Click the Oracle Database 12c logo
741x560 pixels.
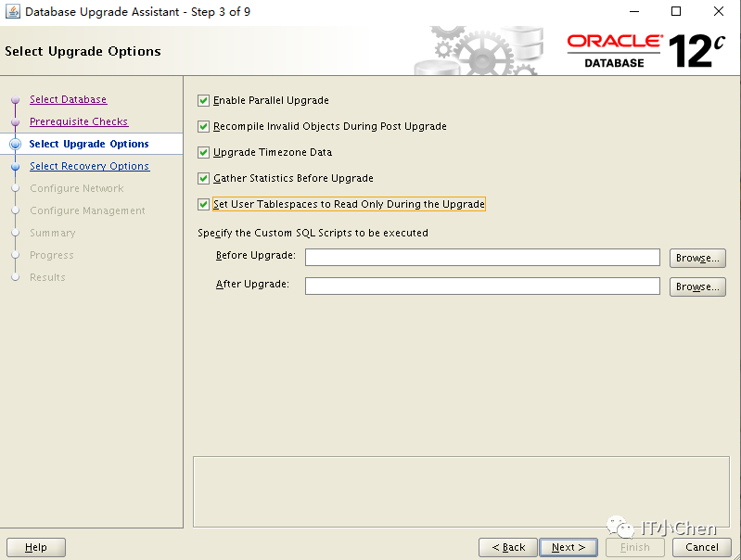coord(645,51)
